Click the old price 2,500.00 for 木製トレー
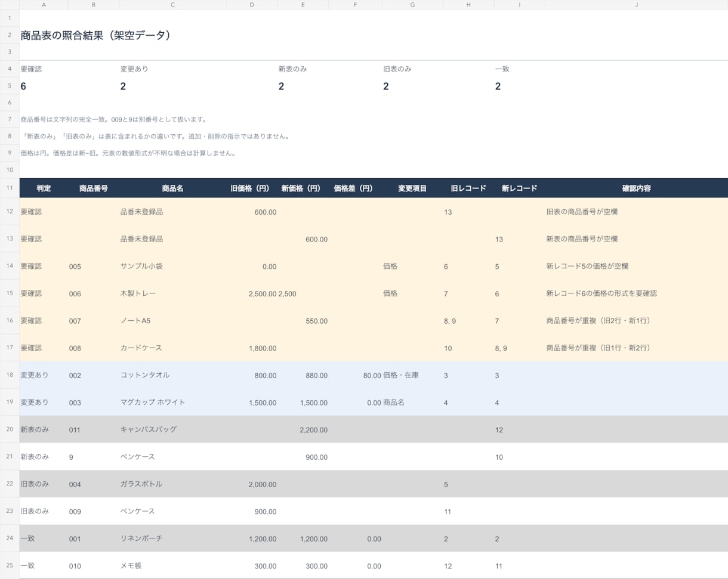 (x=252, y=293)
